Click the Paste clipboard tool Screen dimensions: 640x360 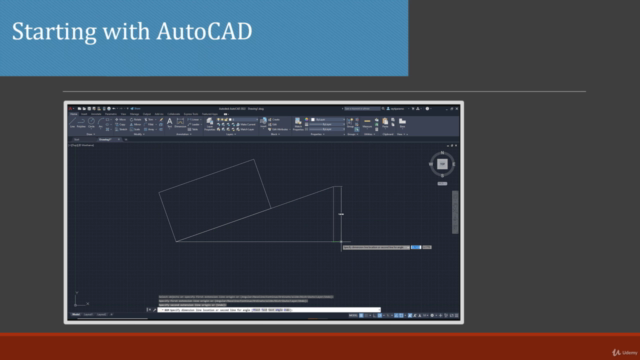click(x=385, y=124)
